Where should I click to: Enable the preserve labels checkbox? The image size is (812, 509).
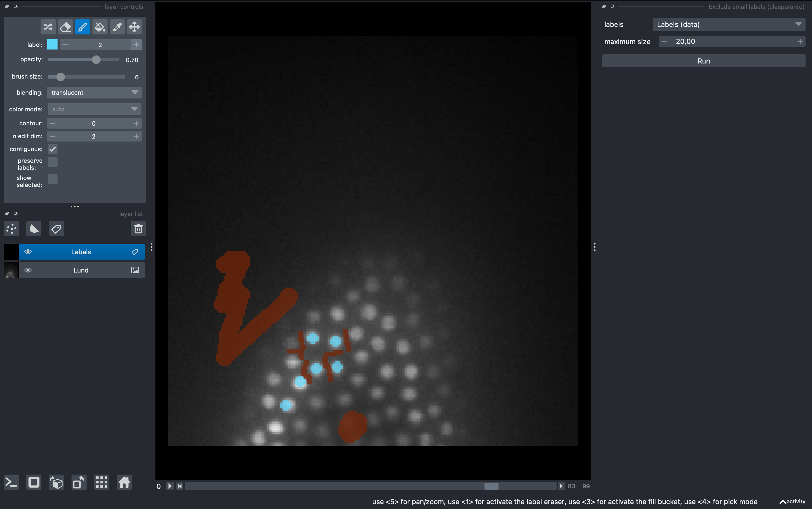(x=52, y=162)
